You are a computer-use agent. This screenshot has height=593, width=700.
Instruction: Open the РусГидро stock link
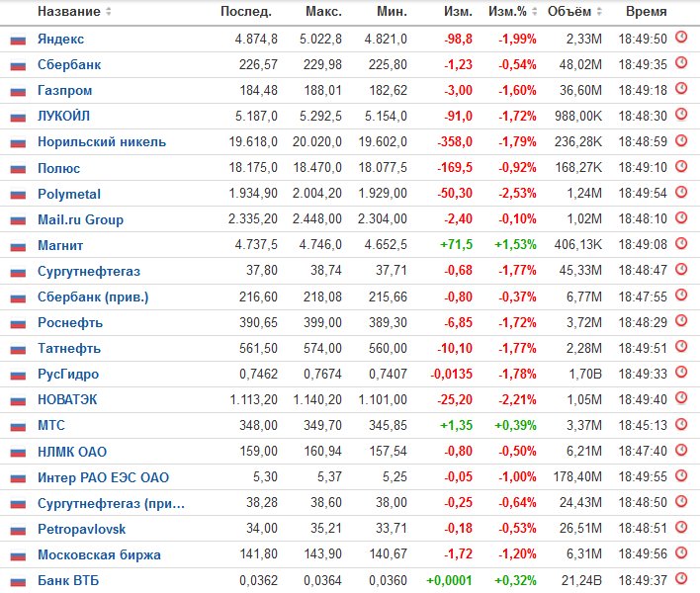pyautogui.click(x=68, y=374)
